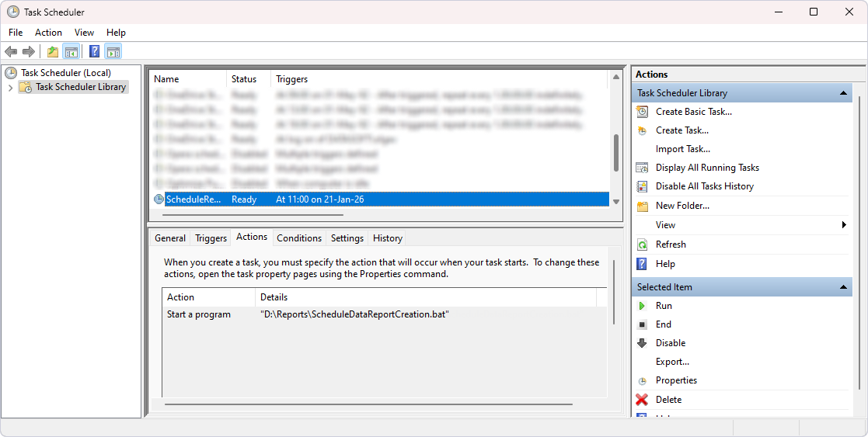
Task: Click the Create Task icon in Actions
Action: click(x=642, y=130)
